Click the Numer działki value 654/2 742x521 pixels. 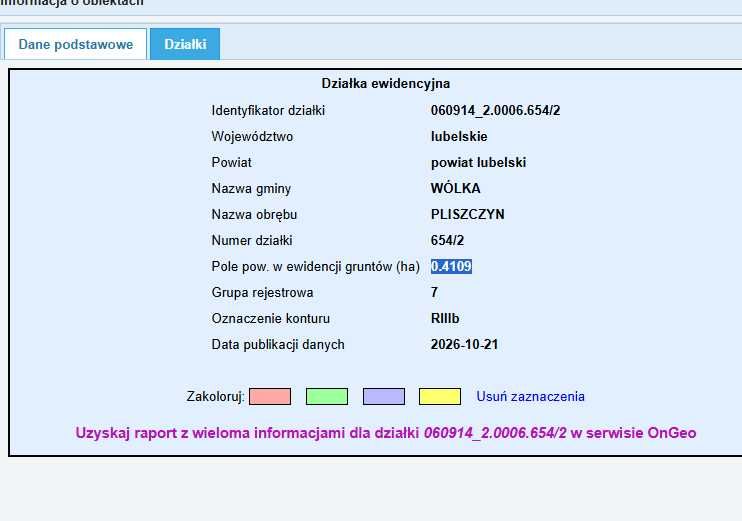click(x=447, y=240)
